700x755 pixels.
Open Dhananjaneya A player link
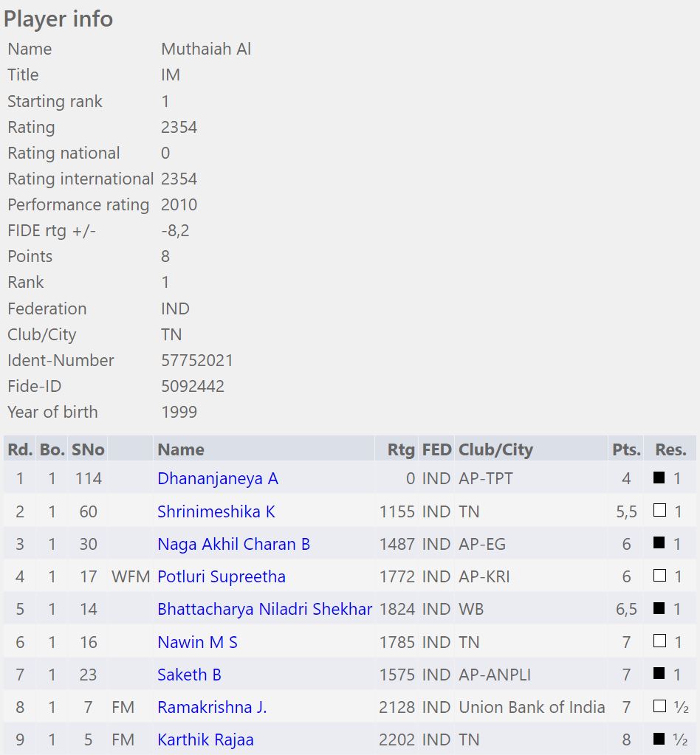[218, 479]
